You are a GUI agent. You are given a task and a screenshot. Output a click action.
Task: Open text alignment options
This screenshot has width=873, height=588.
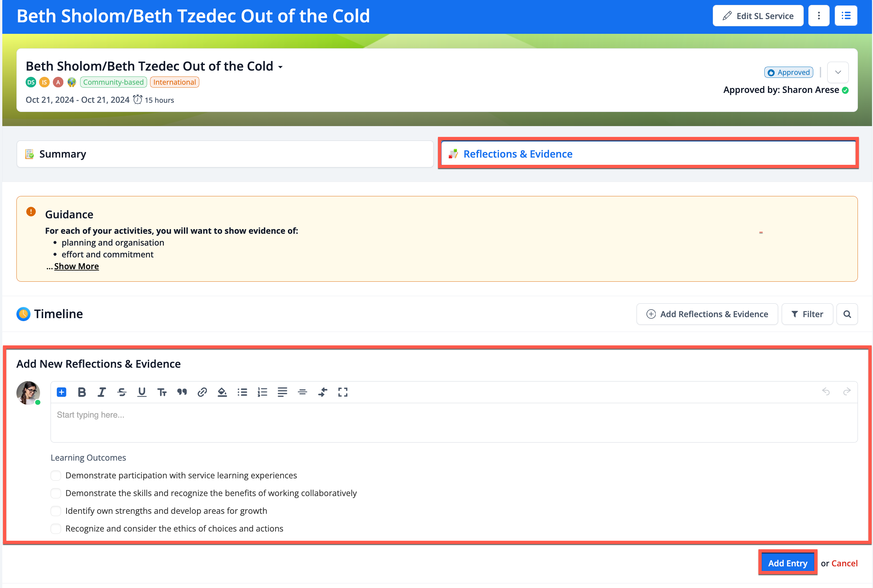pos(282,392)
